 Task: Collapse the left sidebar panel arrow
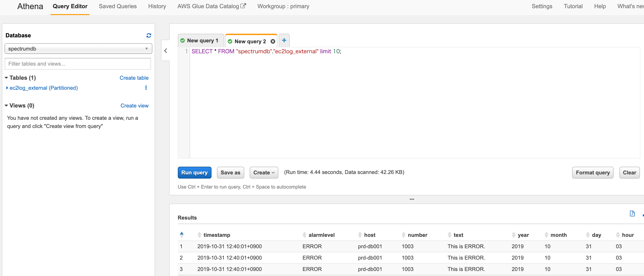[166, 51]
